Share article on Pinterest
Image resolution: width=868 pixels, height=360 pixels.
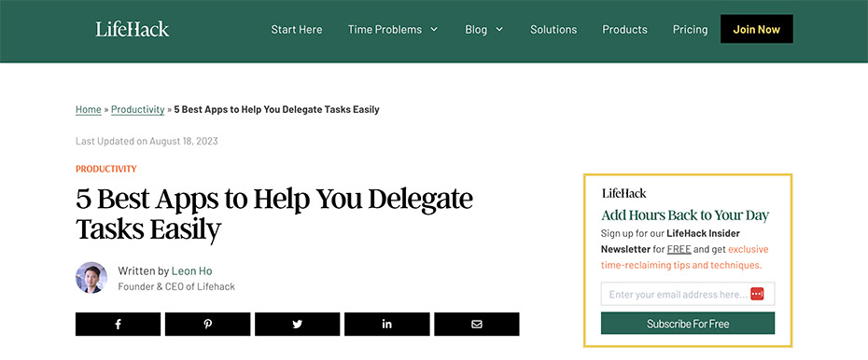[207, 324]
